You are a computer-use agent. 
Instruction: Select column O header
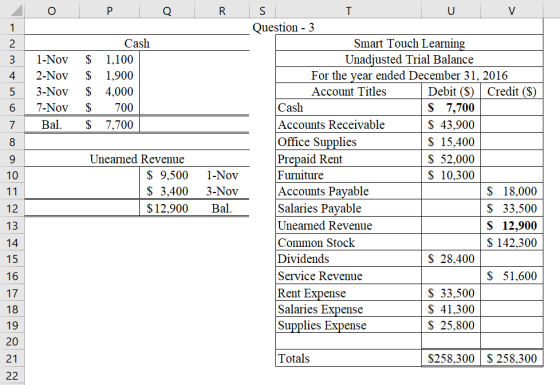[x=52, y=11]
